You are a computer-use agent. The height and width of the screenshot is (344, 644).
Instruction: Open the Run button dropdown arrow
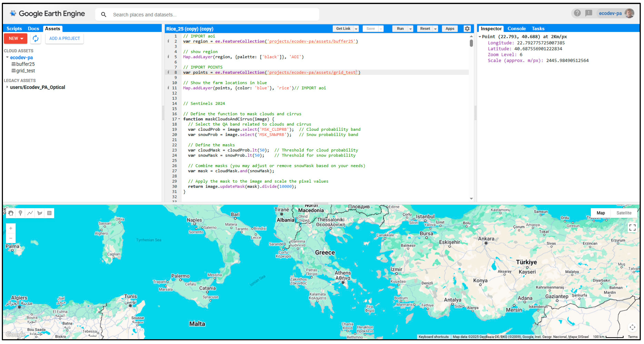point(410,29)
